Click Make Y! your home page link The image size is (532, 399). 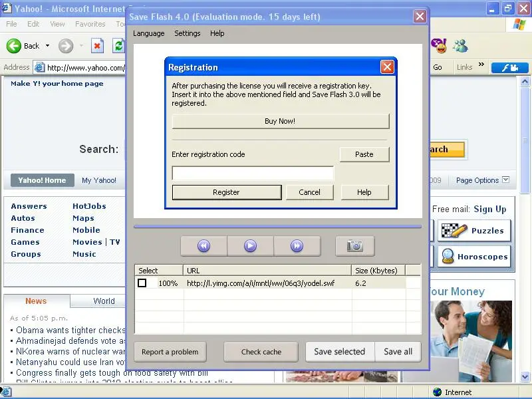pyautogui.click(x=57, y=84)
